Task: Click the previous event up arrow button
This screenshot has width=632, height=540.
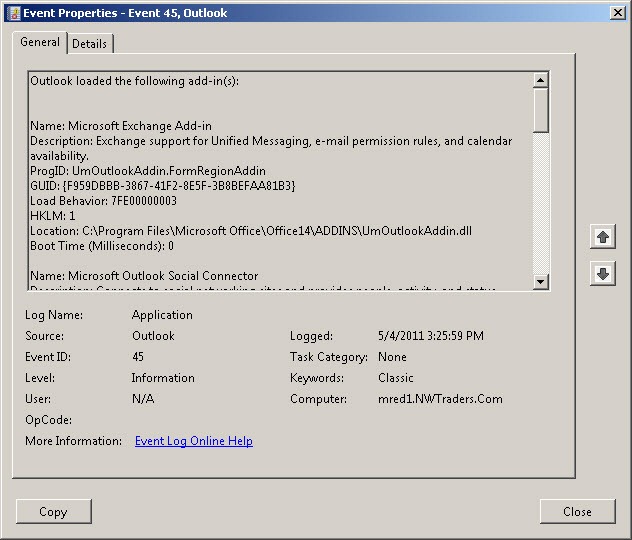Action: click(x=603, y=237)
